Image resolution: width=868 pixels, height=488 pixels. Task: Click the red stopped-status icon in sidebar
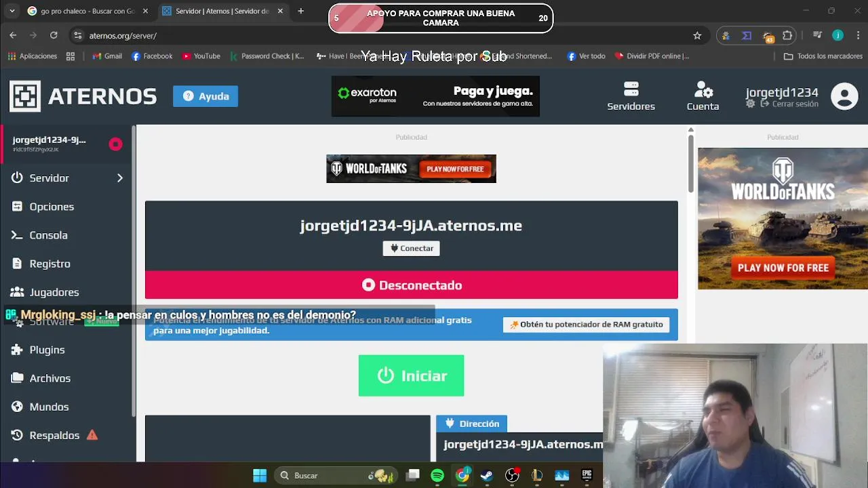click(115, 144)
